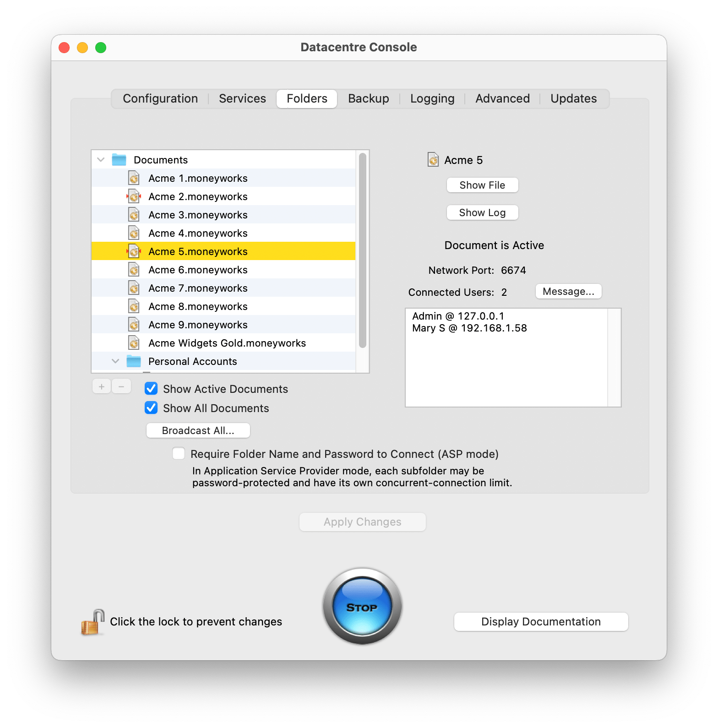This screenshot has height=728, width=718.
Task: Select the Personal Accounts folder label
Action: 192,361
